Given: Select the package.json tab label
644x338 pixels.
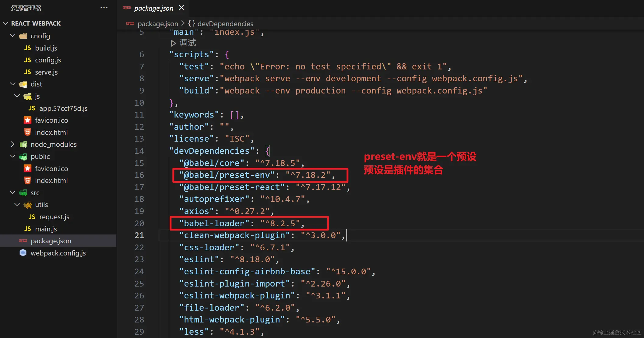Looking at the screenshot, I should coord(153,8).
